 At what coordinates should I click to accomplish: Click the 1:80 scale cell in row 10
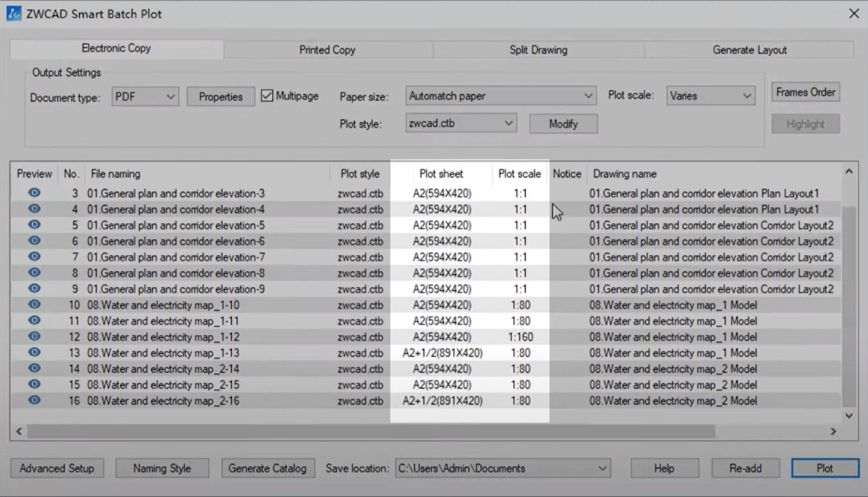pos(520,305)
